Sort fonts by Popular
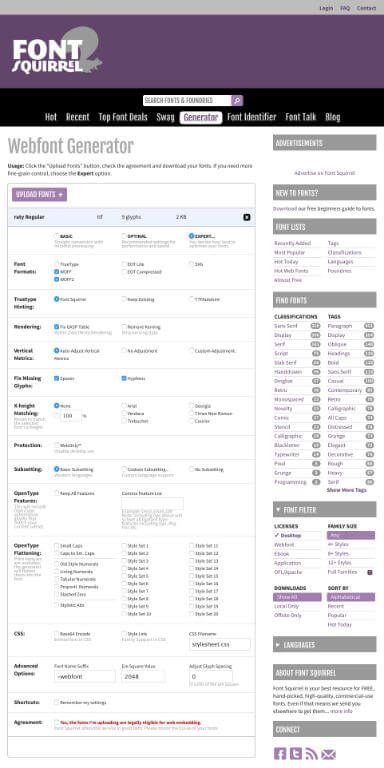 pyautogui.click(x=337, y=616)
